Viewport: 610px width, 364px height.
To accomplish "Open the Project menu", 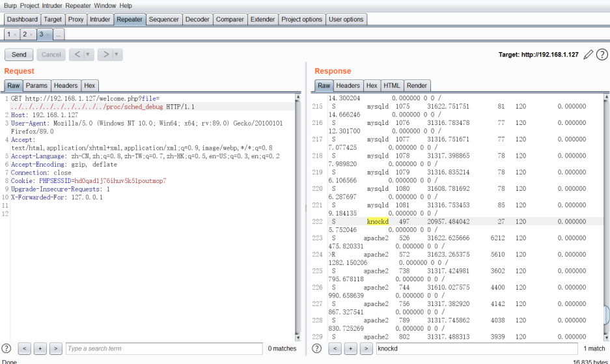I will pos(29,5).
